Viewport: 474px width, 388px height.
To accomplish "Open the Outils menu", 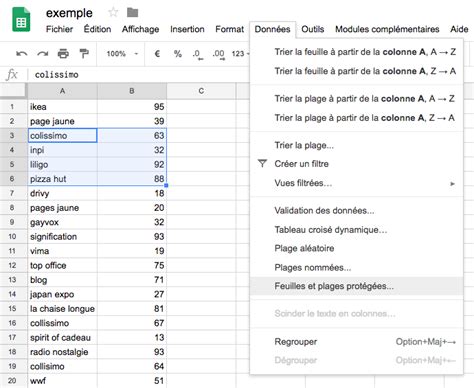I will pos(313,29).
